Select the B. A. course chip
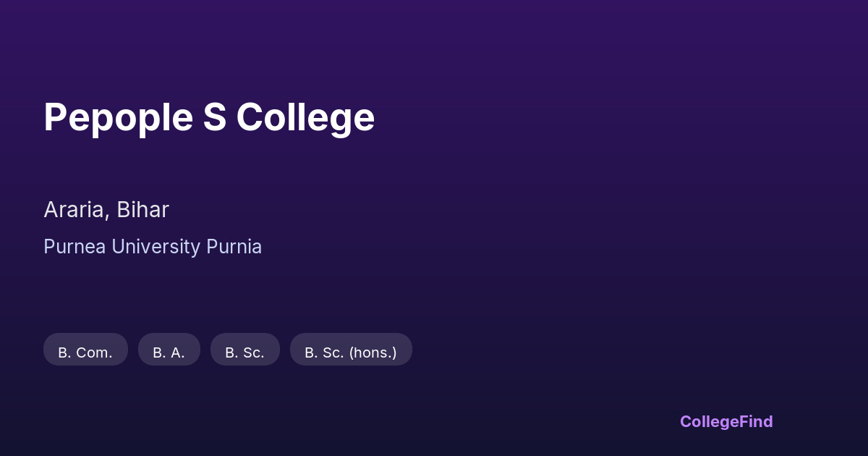This screenshot has width=868, height=456. (x=169, y=350)
